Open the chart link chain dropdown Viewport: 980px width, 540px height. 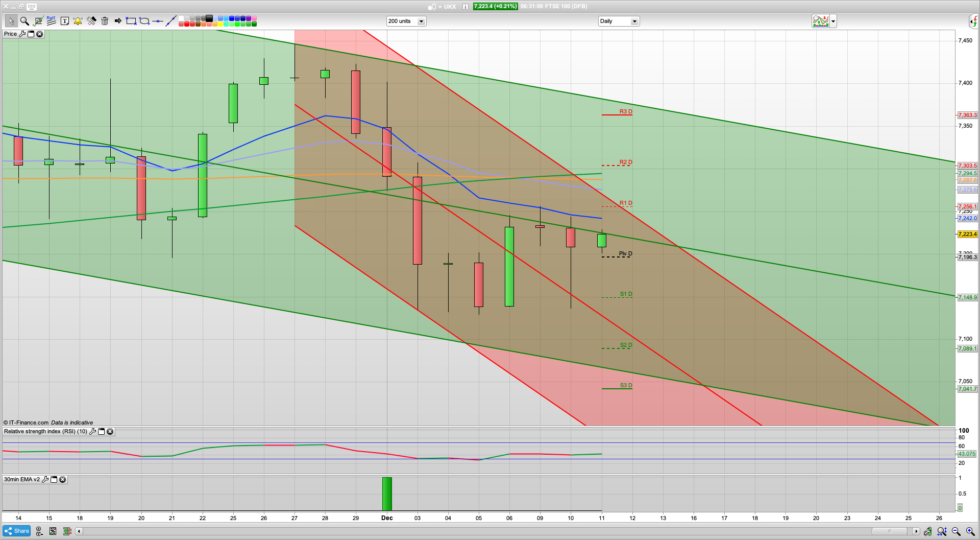[39, 531]
